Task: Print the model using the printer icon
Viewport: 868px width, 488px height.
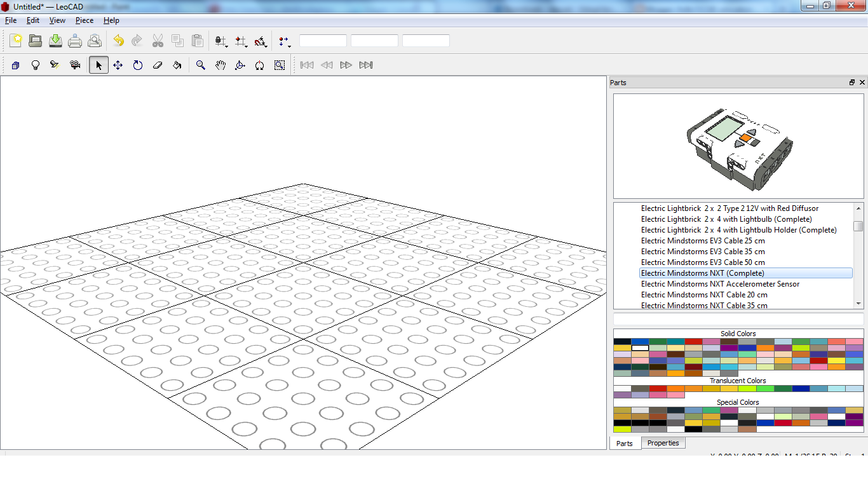Action: tap(75, 41)
